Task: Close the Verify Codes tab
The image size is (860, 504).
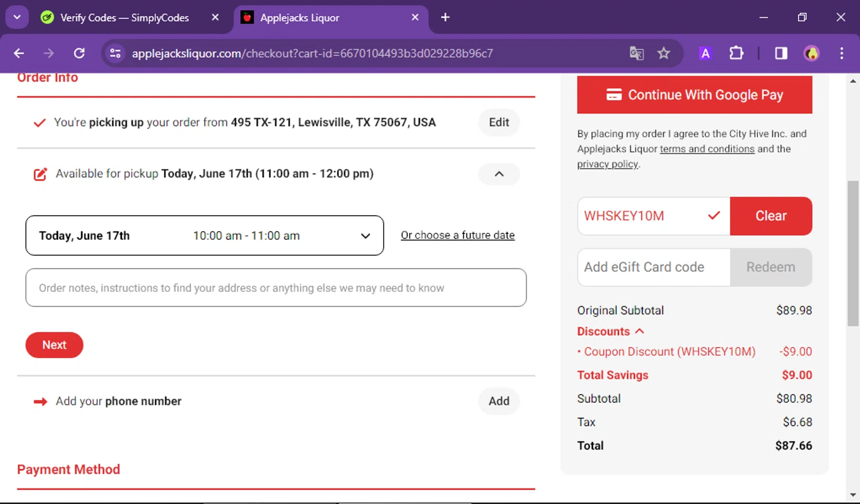Action: [x=215, y=18]
